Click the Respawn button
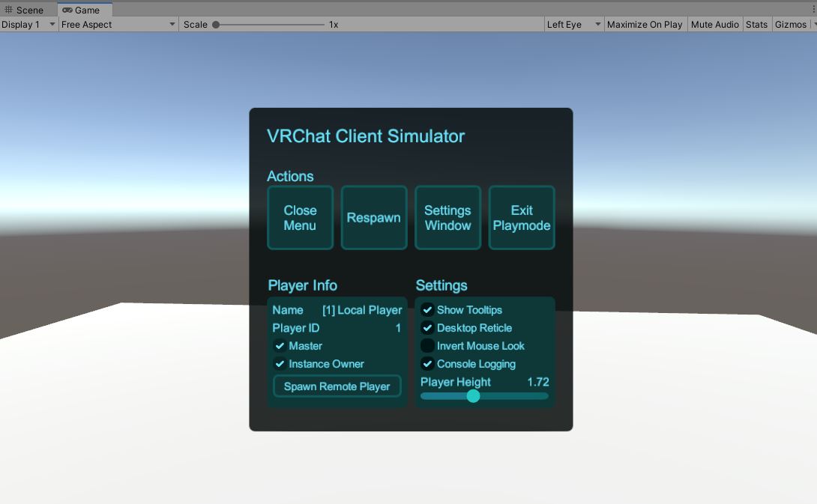 pyautogui.click(x=373, y=218)
